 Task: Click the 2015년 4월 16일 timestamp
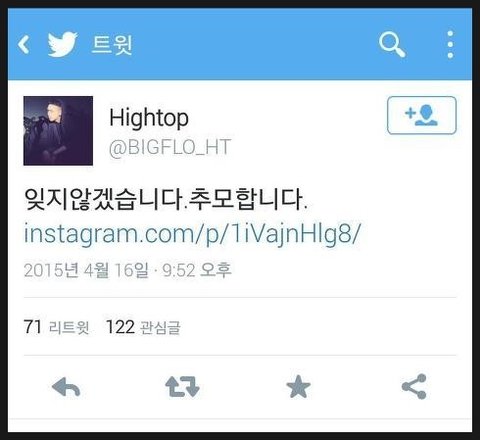(86, 270)
